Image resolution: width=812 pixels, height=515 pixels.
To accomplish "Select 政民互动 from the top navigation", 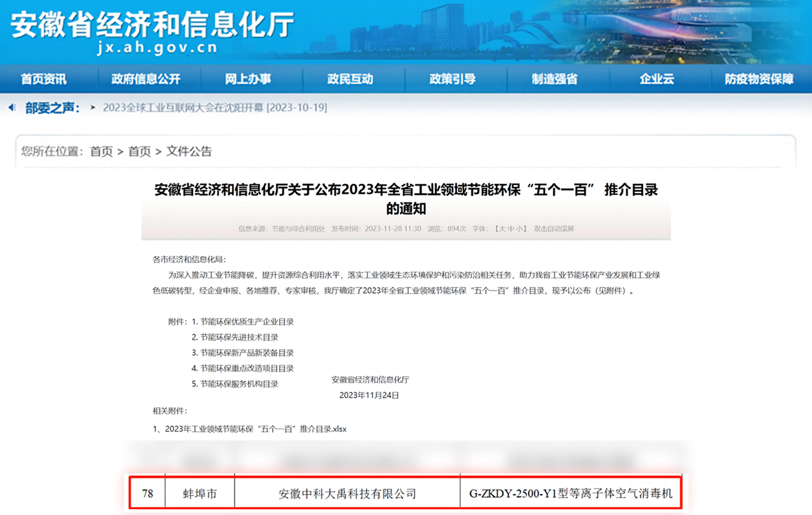I will 350,79.
